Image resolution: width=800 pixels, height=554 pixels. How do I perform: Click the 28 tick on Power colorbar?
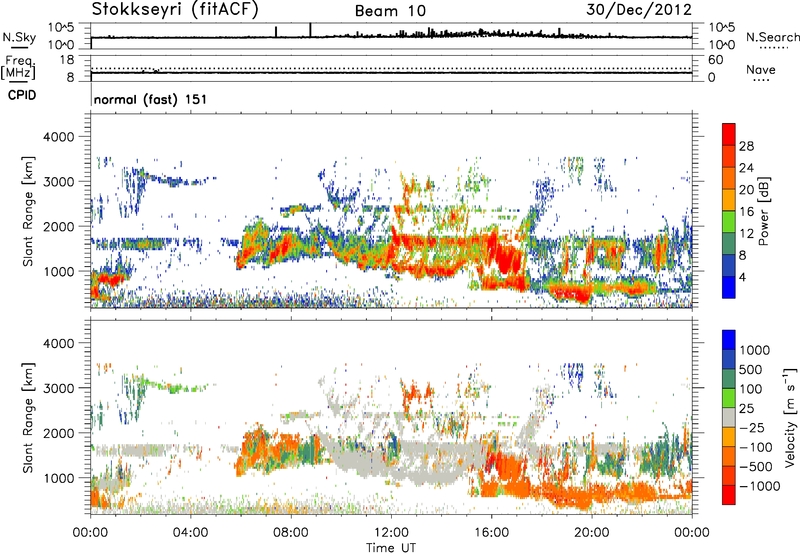746,146
